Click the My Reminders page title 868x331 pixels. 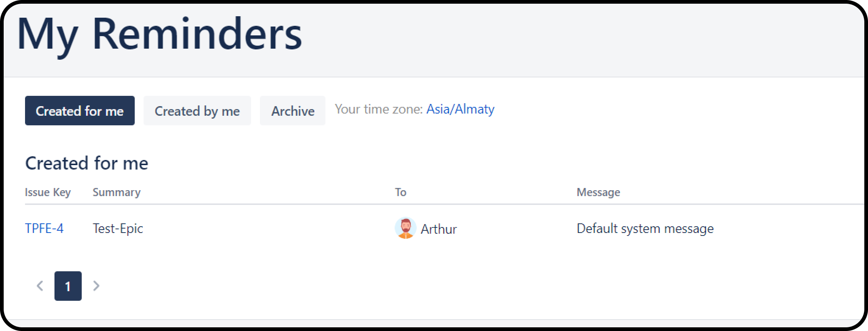click(159, 34)
